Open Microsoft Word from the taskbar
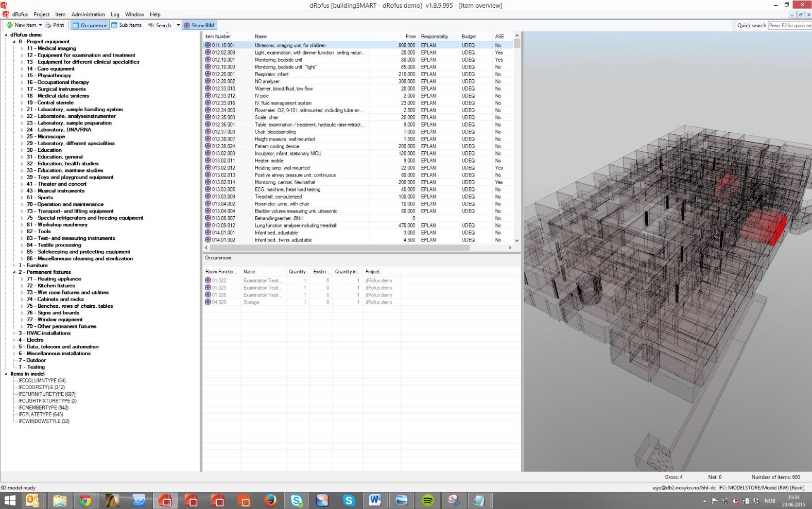The image size is (812, 509). click(x=375, y=500)
